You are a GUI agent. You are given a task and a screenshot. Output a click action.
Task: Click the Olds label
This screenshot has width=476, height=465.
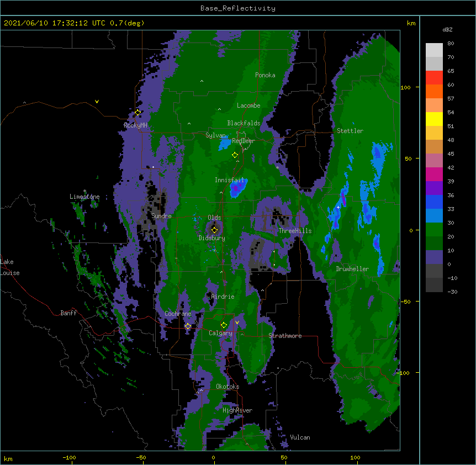click(x=214, y=218)
